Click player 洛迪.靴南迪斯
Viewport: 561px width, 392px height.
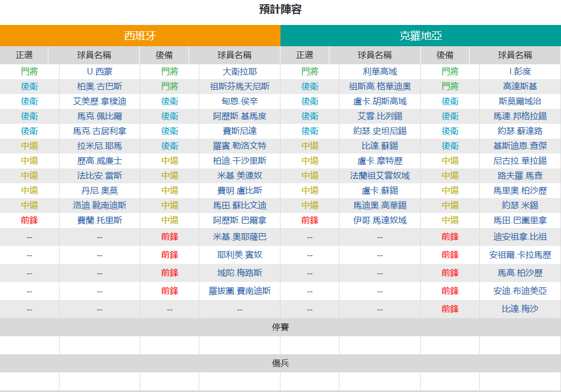(x=99, y=206)
